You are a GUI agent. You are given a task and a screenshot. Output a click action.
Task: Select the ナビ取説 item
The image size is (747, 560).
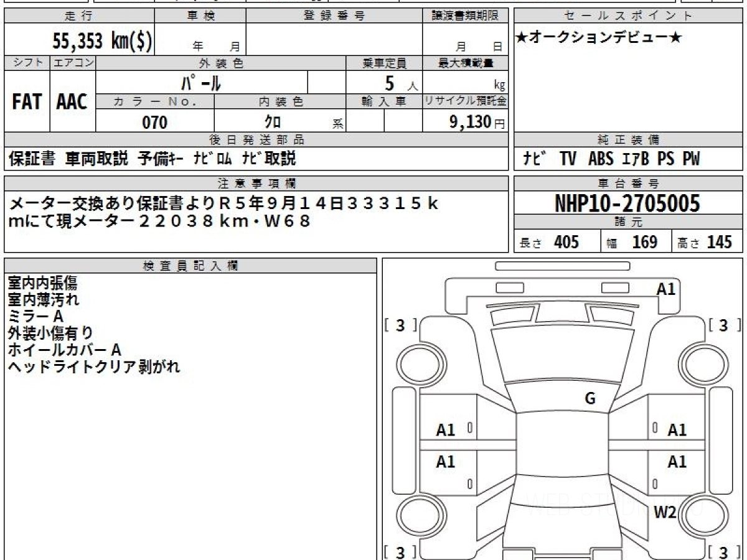click(269, 159)
